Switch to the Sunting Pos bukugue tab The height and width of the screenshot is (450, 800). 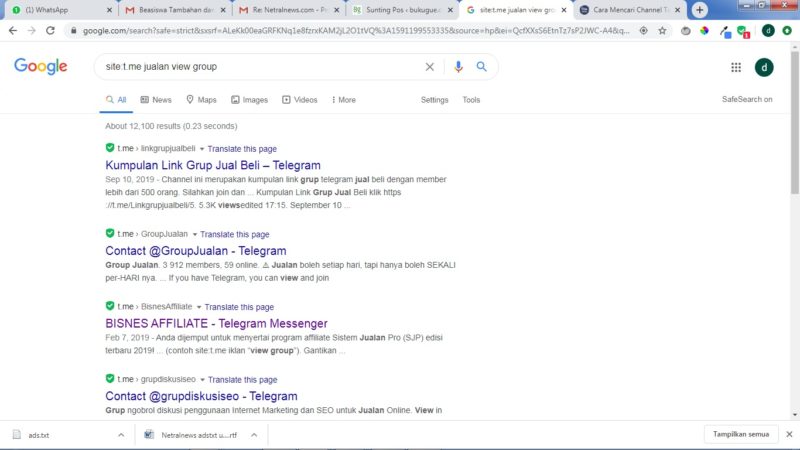point(403,10)
